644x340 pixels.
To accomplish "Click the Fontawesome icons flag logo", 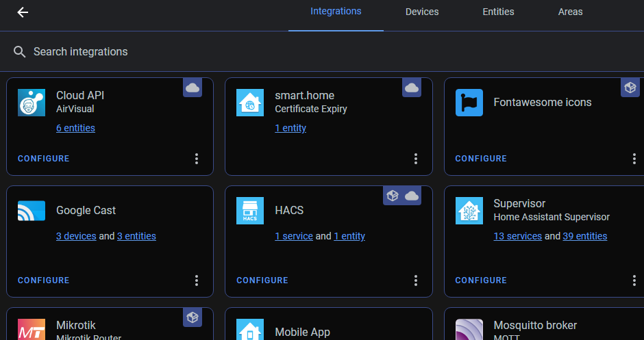I will pos(469,103).
